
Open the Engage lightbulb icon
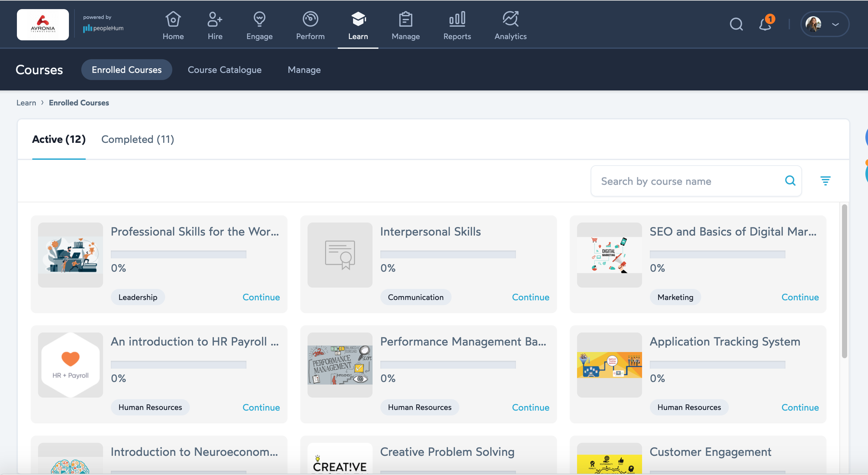tap(259, 19)
